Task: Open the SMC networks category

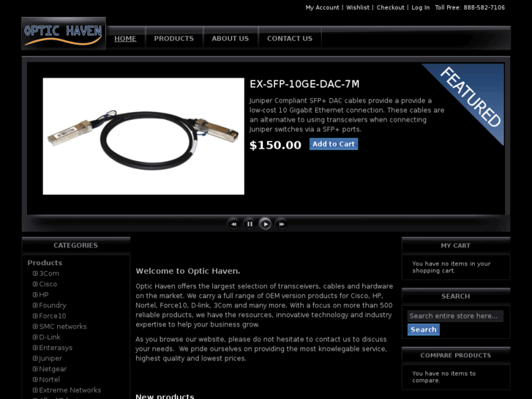Action: (x=63, y=327)
